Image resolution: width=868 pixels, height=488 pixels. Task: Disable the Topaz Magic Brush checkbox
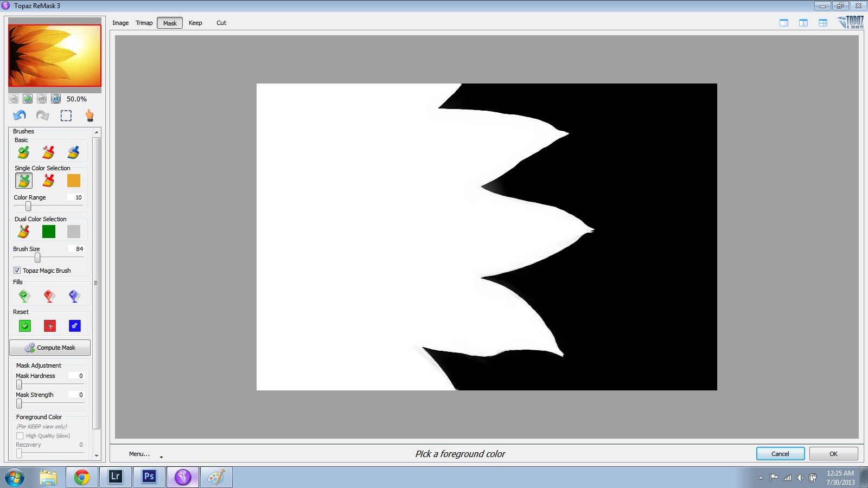[x=17, y=271]
